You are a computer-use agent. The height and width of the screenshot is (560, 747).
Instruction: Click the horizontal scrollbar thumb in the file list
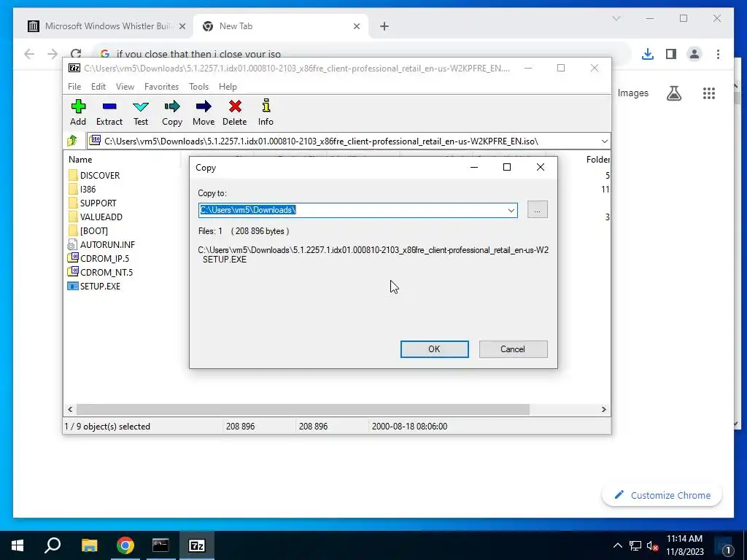[303, 409]
